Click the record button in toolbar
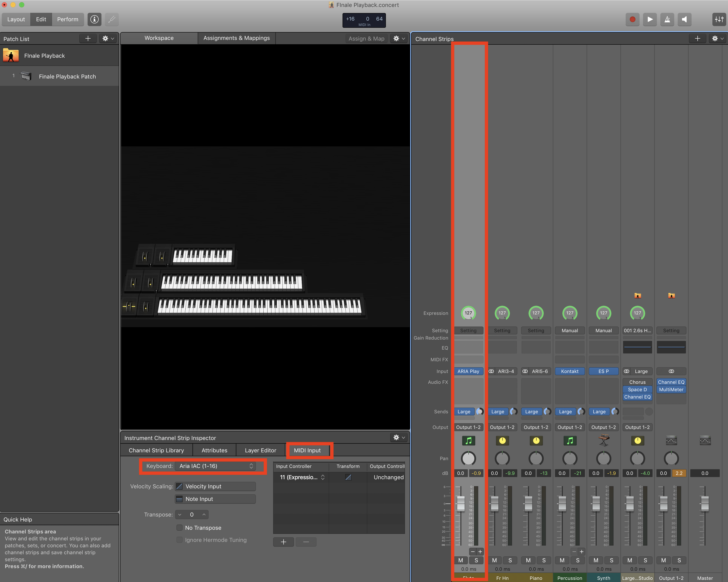This screenshot has width=728, height=582. coord(632,19)
